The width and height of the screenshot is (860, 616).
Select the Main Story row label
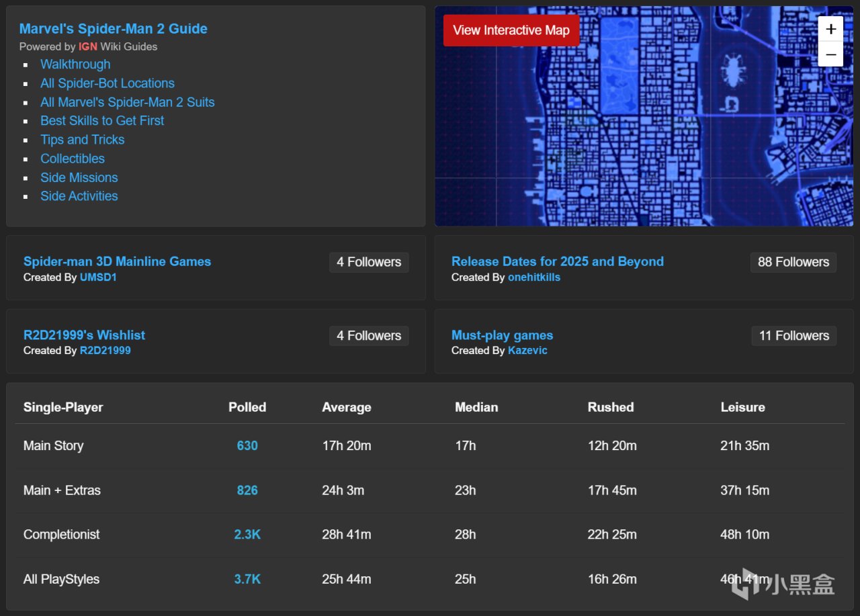click(53, 445)
